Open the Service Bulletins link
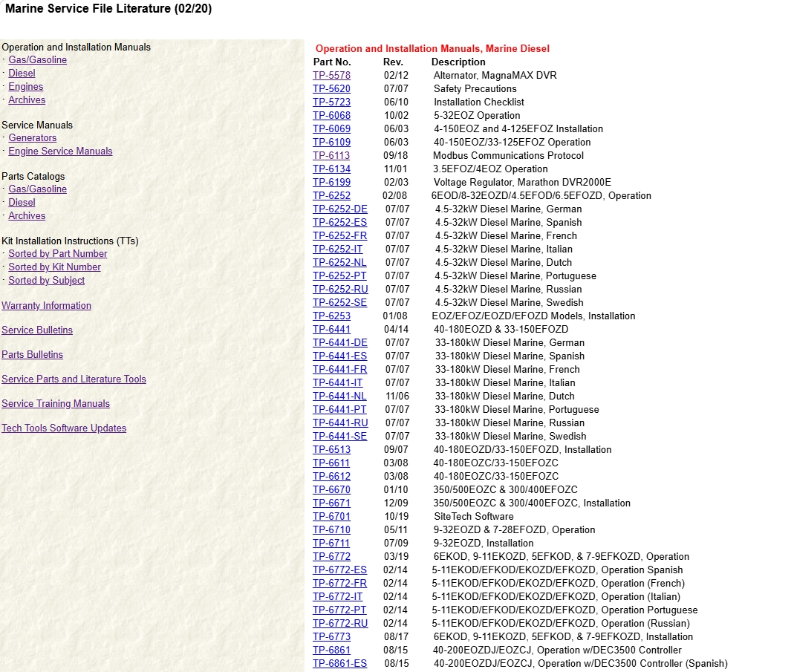The height and width of the screenshot is (672, 794). 37,330
